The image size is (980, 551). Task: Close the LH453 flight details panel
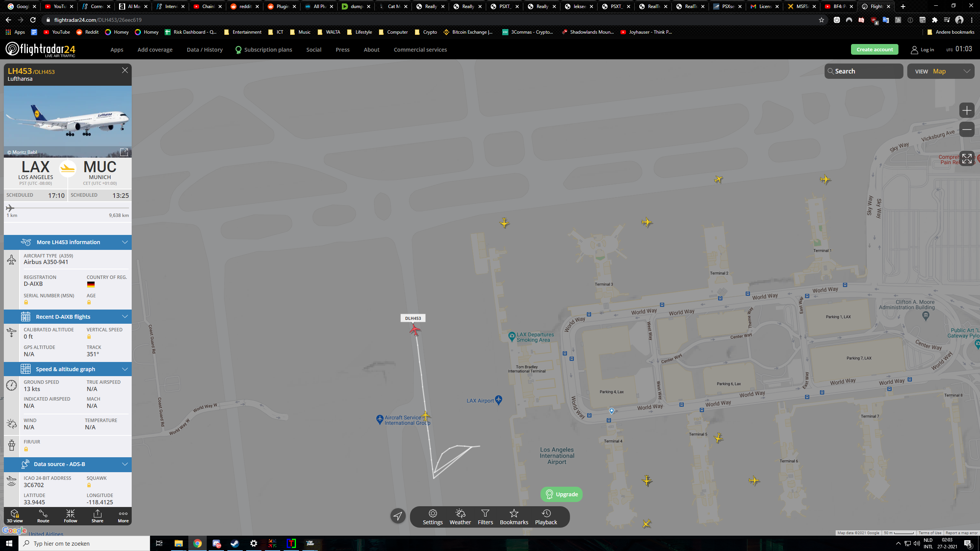coord(125,70)
